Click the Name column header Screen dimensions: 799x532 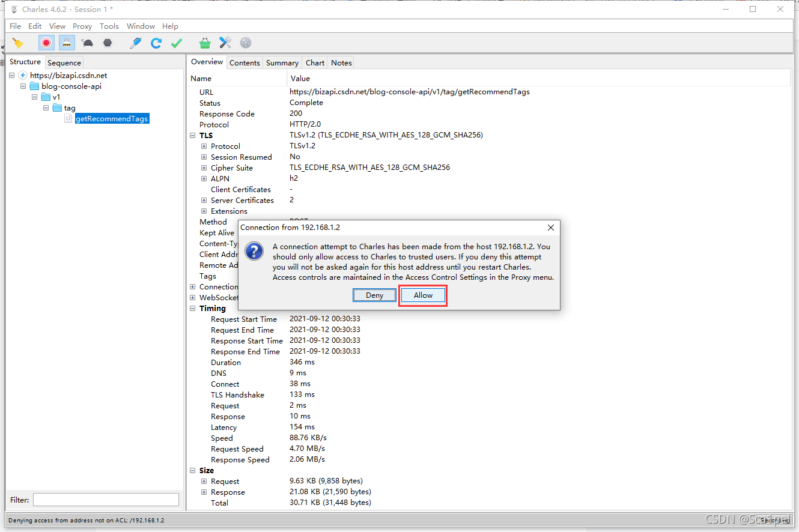coord(238,79)
